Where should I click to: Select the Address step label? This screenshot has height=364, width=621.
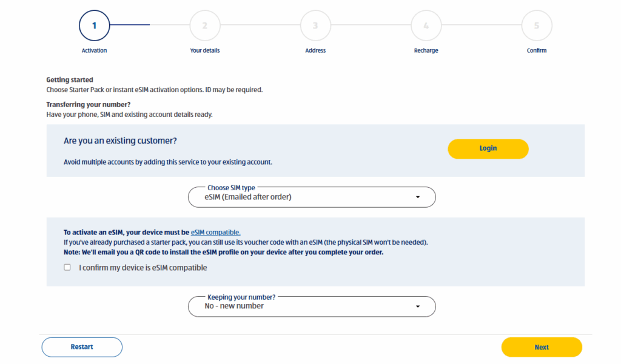pyautogui.click(x=315, y=50)
